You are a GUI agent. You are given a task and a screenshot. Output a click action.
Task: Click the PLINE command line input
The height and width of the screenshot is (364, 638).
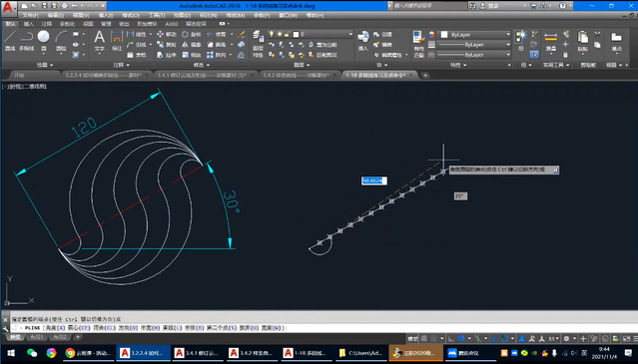pyautogui.click(x=321, y=328)
